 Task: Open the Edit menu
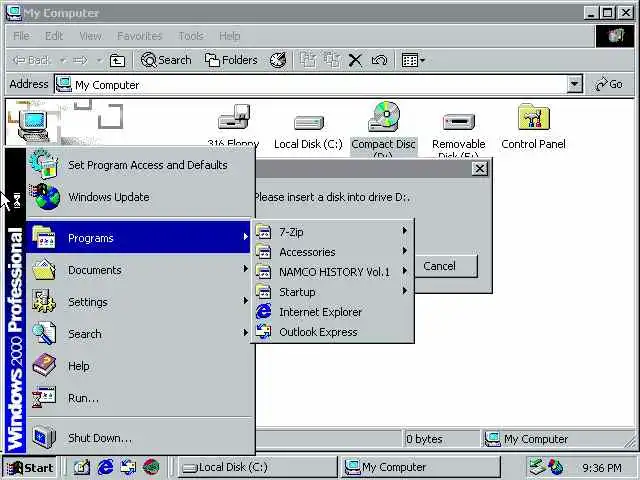point(54,36)
